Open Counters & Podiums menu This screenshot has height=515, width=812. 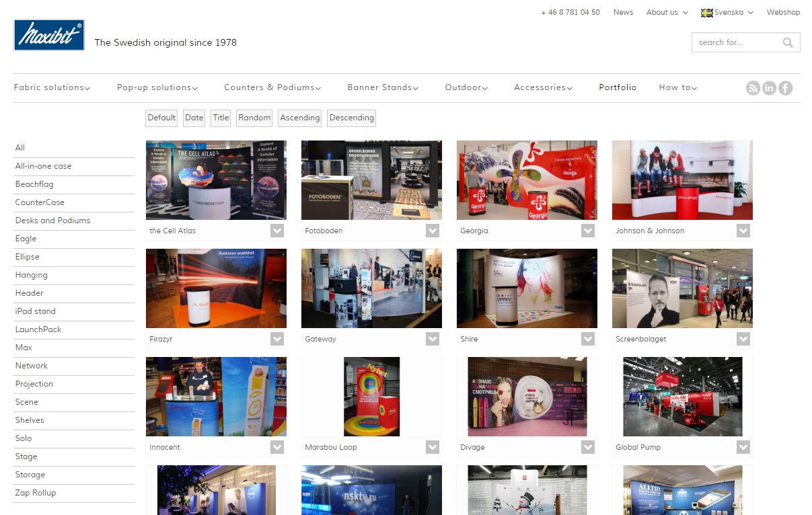click(272, 87)
